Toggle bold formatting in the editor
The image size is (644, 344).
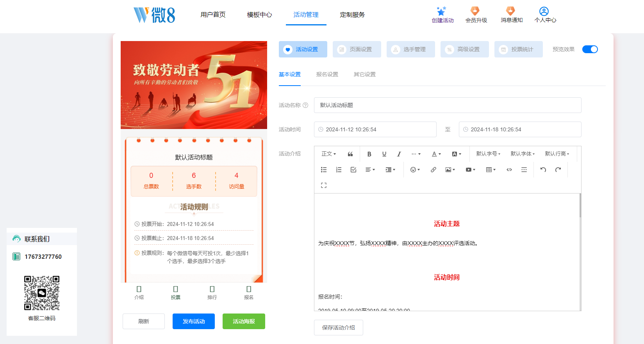[x=369, y=154]
